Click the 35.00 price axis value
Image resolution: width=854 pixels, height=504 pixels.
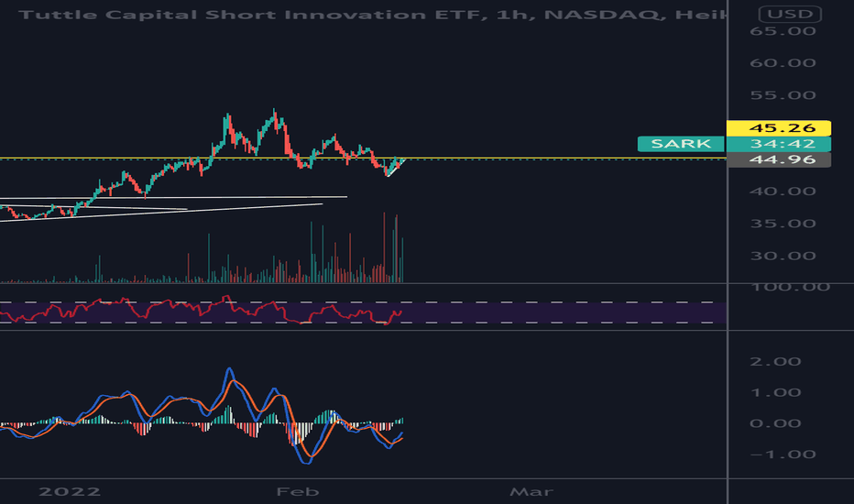tap(783, 224)
